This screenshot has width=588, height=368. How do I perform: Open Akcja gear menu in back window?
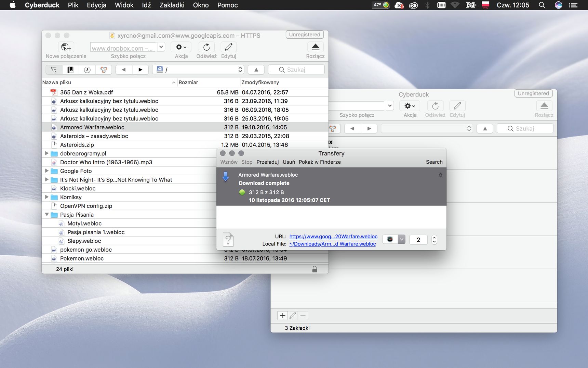pyautogui.click(x=410, y=106)
